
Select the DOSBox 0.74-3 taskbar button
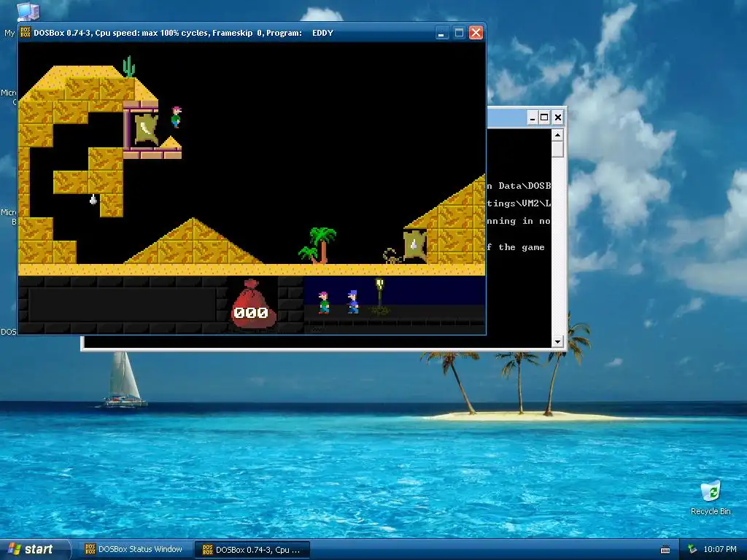coord(252,550)
